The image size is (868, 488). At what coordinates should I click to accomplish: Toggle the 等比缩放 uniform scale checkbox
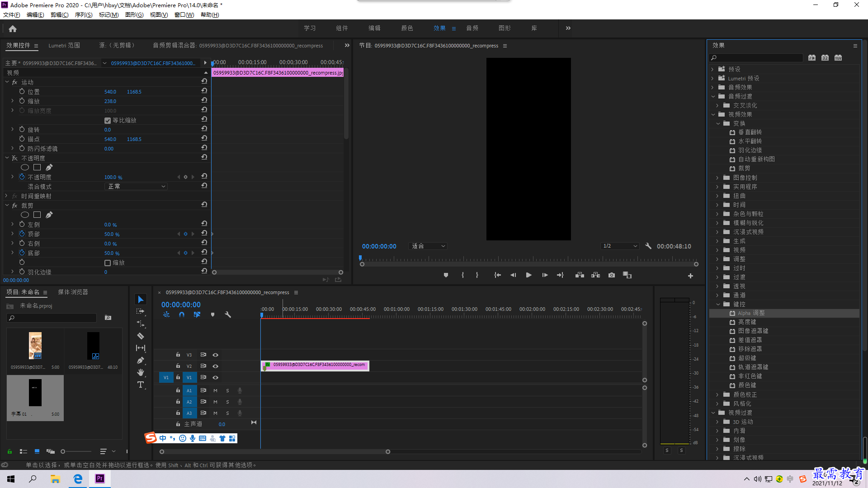pyautogui.click(x=108, y=121)
